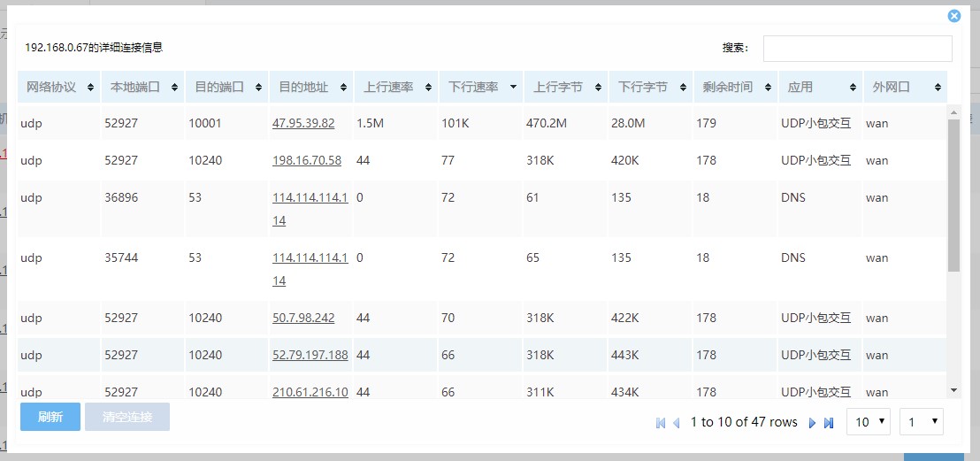
Task: Select DNS cell in port 36896 row
Action: pos(820,209)
